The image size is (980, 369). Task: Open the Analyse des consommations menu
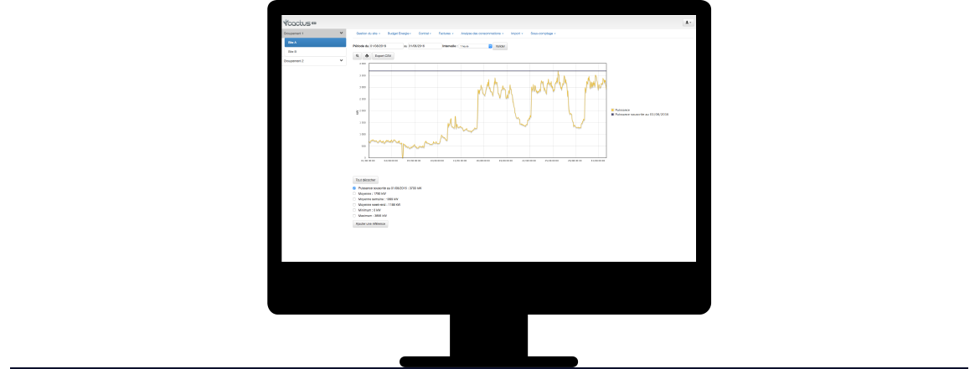tap(482, 33)
